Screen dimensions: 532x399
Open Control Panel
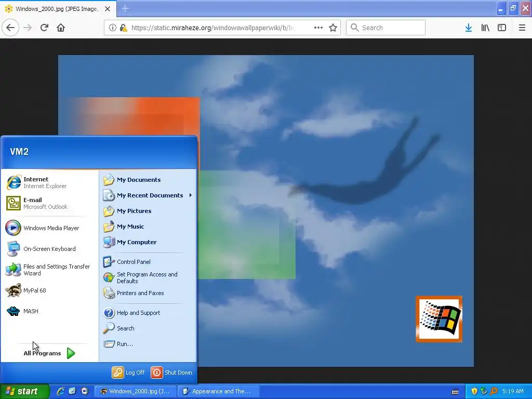(x=148, y=262)
